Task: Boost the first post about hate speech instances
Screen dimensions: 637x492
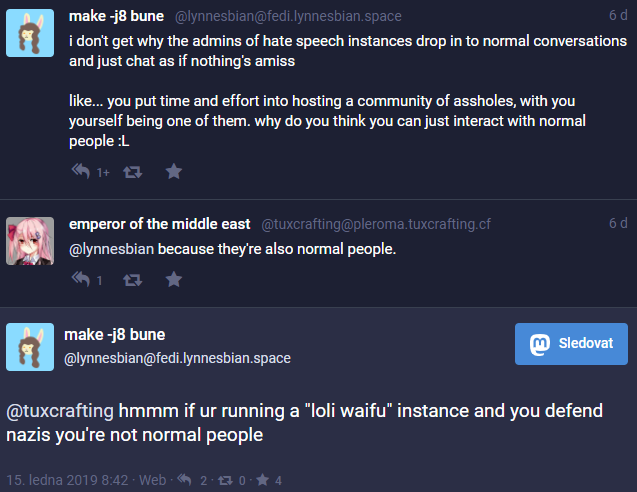Action: coord(132,172)
